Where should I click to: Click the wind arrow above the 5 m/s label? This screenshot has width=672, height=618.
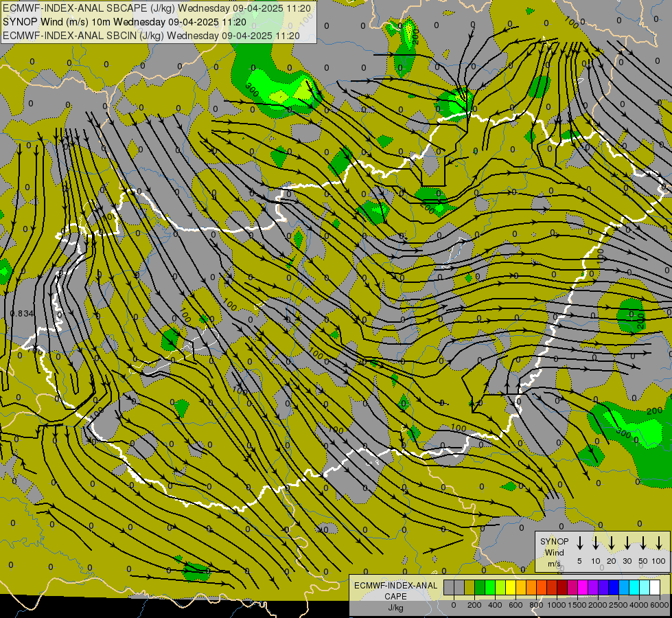pyautogui.click(x=579, y=542)
